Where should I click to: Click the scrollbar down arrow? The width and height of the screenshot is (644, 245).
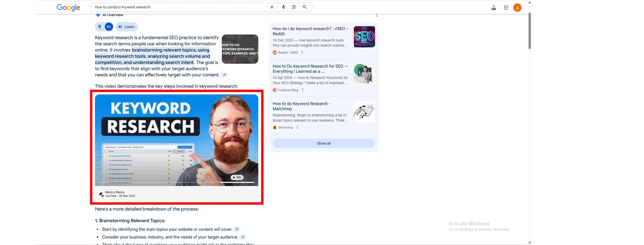click(x=530, y=243)
